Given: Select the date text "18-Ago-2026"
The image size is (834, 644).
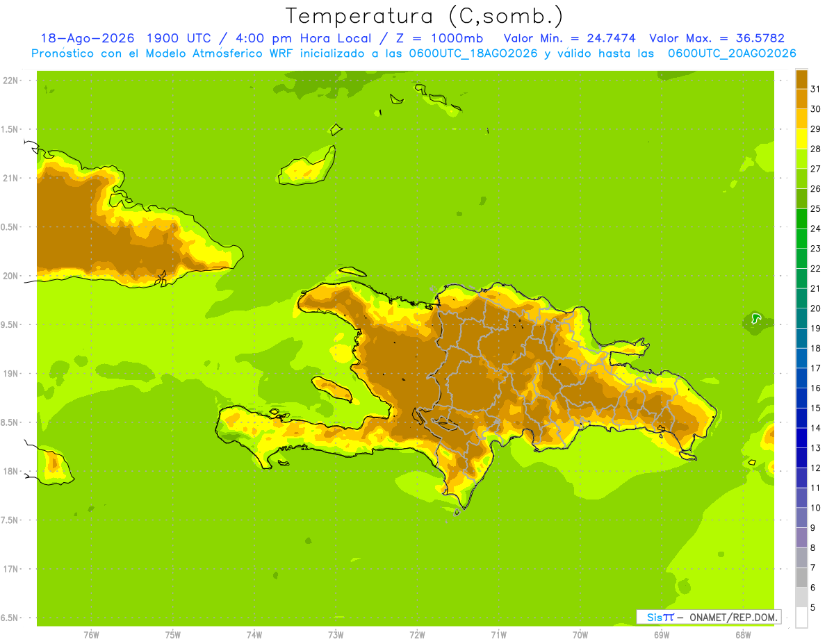Looking at the screenshot, I should point(88,38).
